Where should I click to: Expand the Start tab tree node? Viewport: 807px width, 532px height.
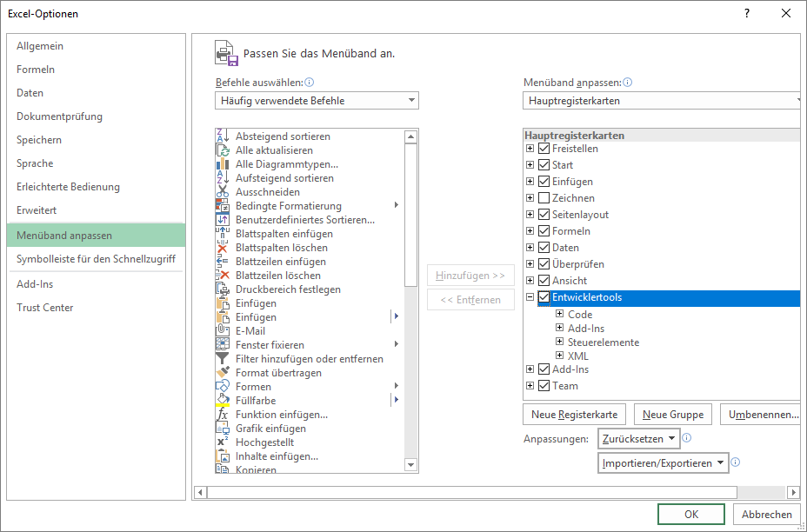pyautogui.click(x=528, y=163)
